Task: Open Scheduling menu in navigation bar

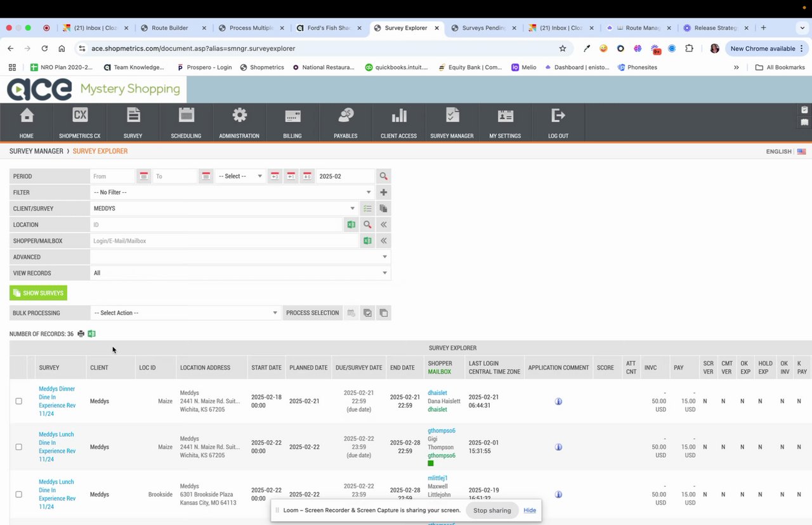Action: 186,122
